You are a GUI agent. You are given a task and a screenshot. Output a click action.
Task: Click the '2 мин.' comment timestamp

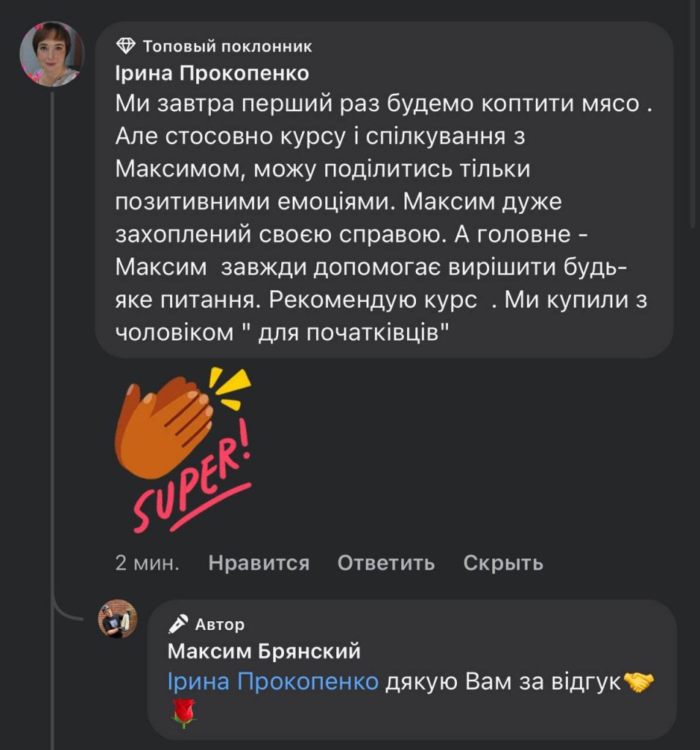(x=147, y=562)
